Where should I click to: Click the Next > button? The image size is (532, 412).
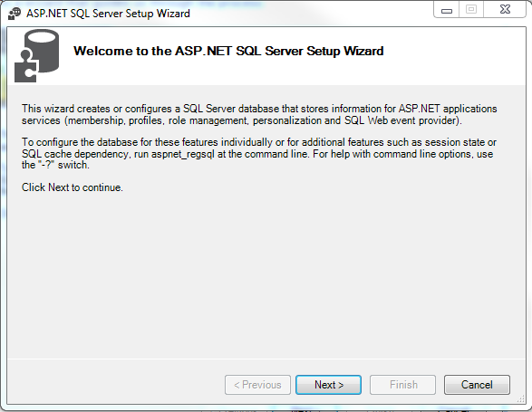tap(328, 385)
